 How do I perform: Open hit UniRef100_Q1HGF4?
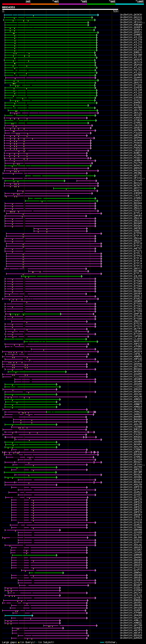tap(131, 27)
